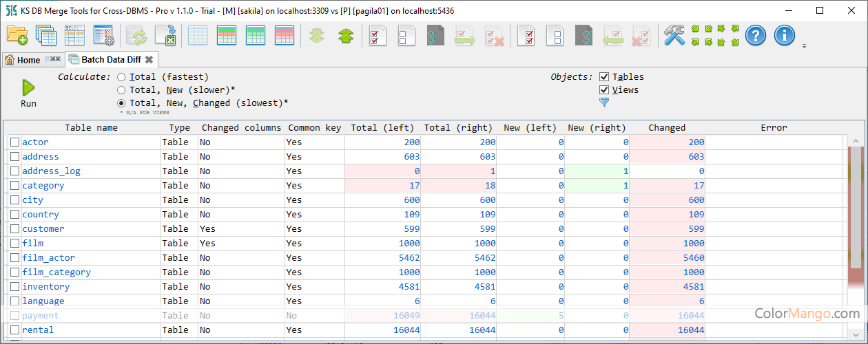Close the Batch Data Diff tab

coord(149,60)
